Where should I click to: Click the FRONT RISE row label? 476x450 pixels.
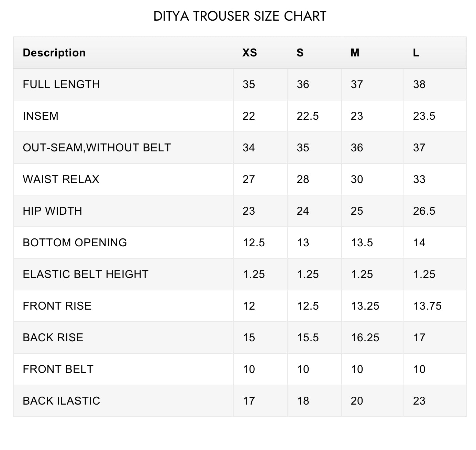(x=57, y=306)
